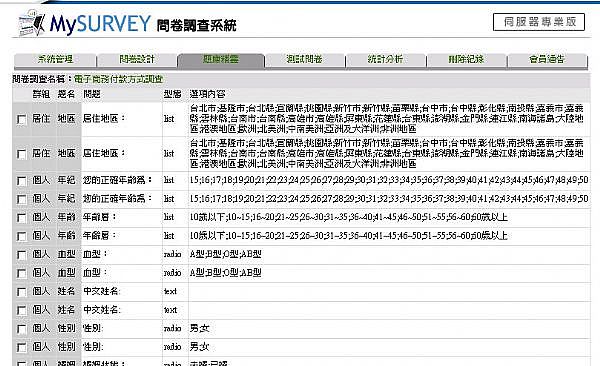
Task: Open the 系統管理 tab
Action: click(x=55, y=60)
